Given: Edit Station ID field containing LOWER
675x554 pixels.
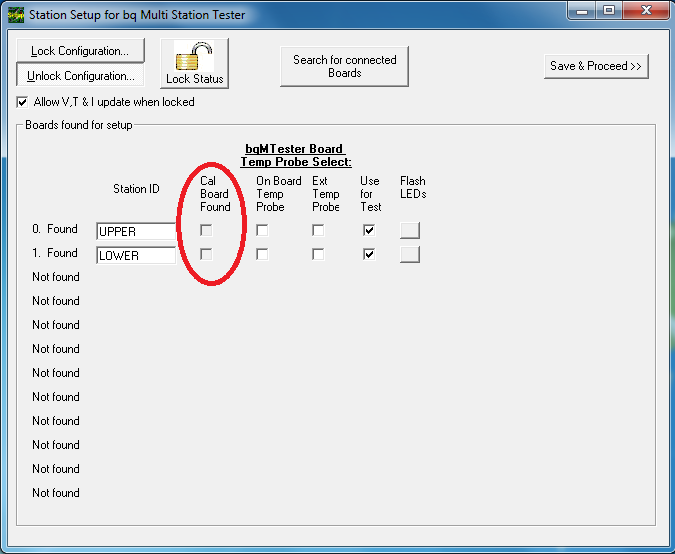Looking at the screenshot, I should click(x=136, y=255).
